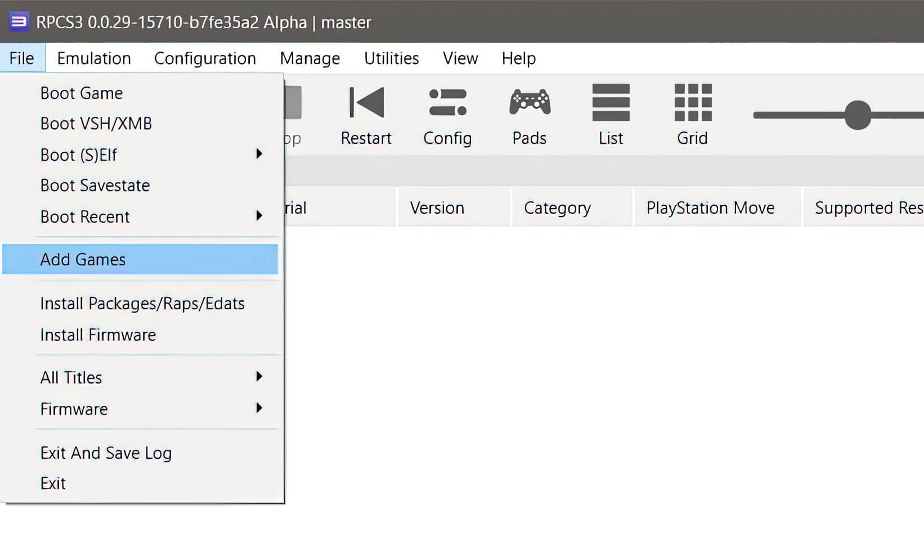Image resolution: width=924 pixels, height=560 pixels.
Task: Open the Utilities menu
Action: coord(391,58)
